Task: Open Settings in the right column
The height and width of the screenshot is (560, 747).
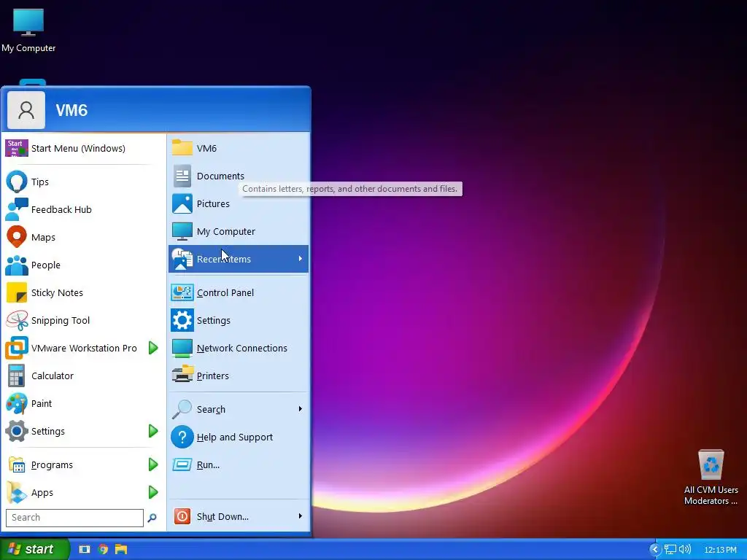Action: [239, 320]
